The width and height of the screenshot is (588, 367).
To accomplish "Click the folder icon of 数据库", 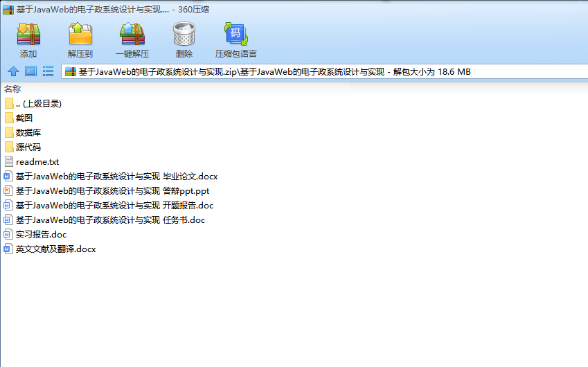I will point(9,133).
